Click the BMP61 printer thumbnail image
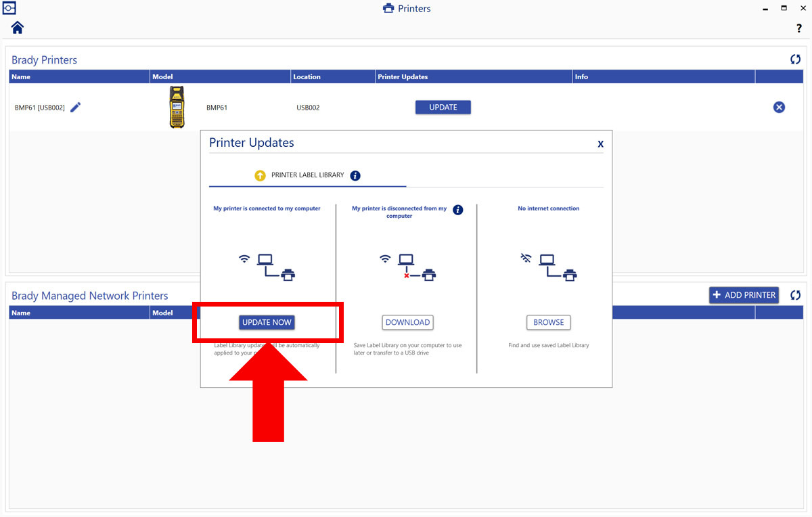The width and height of the screenshot is (812, 517). [x=177, y=107]
